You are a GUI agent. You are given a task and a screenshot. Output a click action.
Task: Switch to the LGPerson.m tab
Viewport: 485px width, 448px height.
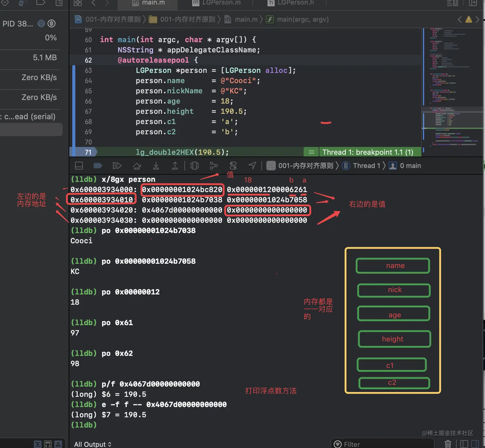click(x=217, y=3)
